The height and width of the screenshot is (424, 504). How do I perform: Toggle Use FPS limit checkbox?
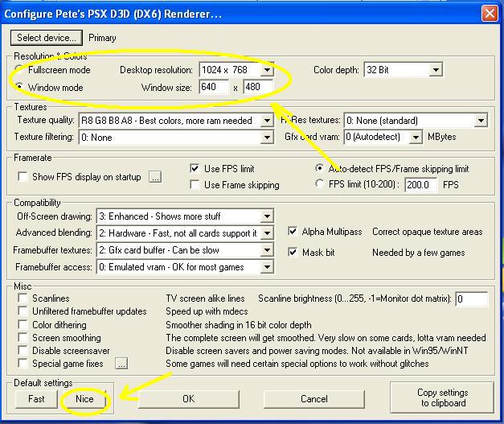[195, 169]
